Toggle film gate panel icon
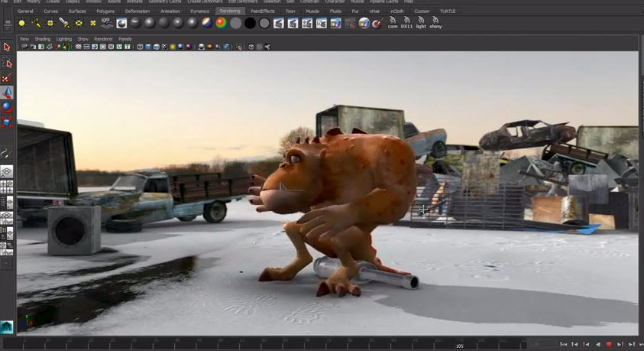The image size is (644, 351). click(x=86, y=47)
